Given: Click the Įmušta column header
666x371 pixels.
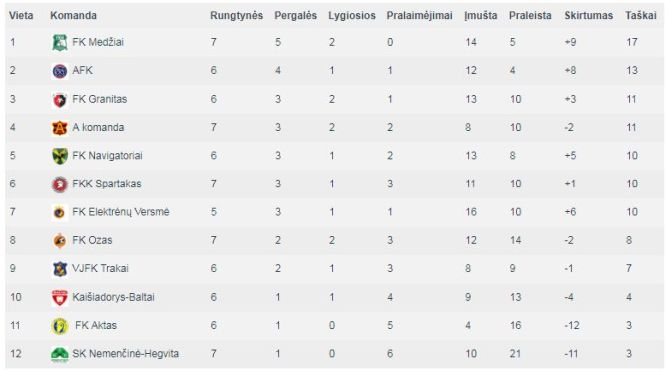Looking at the screenshot, I should pos(481,16).
